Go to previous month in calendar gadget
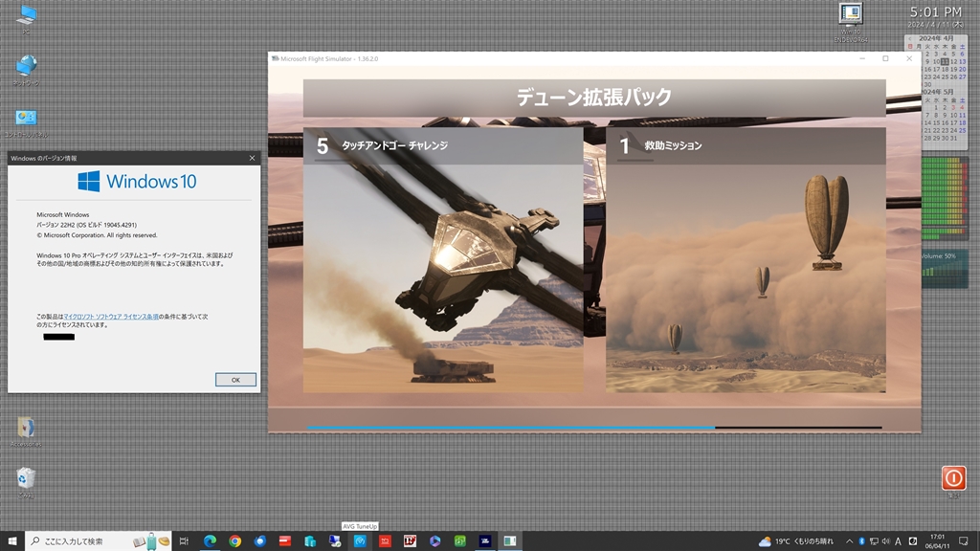 click(909, 37)
